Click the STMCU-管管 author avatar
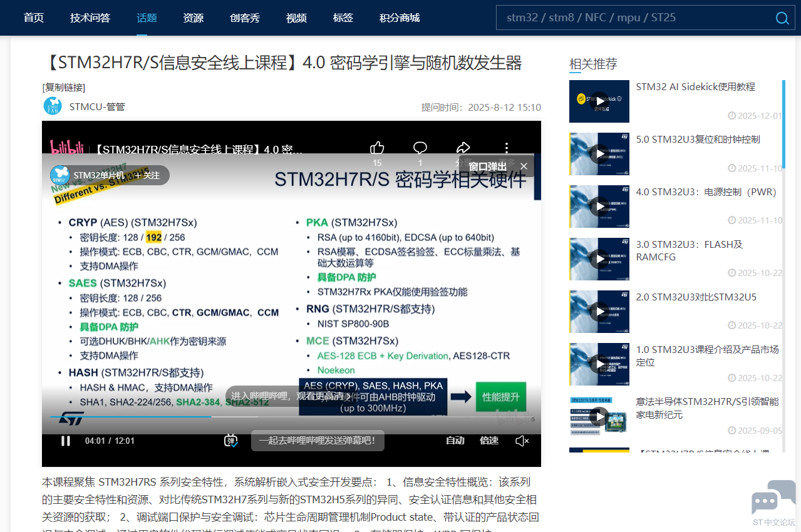The image size is (801, 532). (53, 106)
